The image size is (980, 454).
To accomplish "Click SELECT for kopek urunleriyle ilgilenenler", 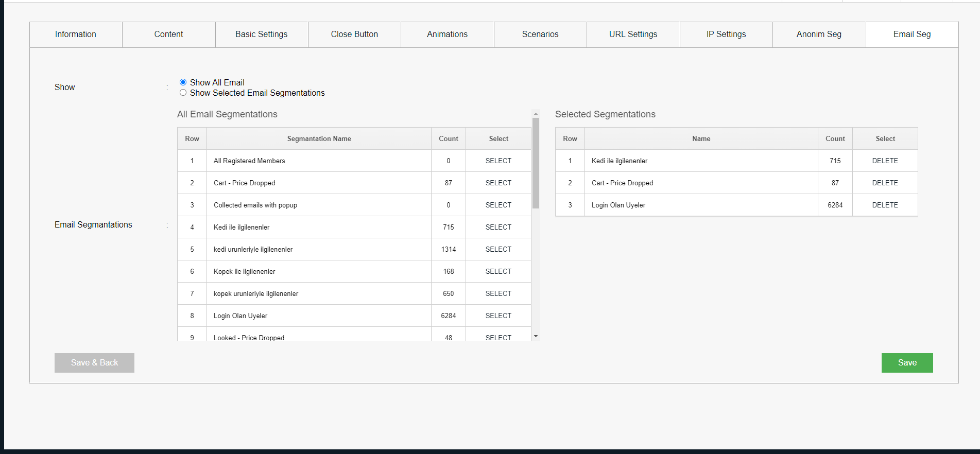I will [x=498, y=293].
